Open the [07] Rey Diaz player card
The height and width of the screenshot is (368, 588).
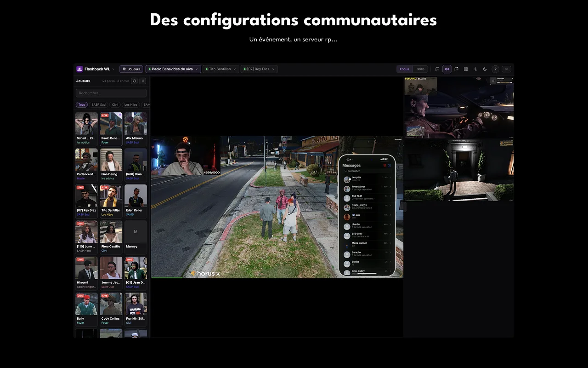click(x=86, y=201)
